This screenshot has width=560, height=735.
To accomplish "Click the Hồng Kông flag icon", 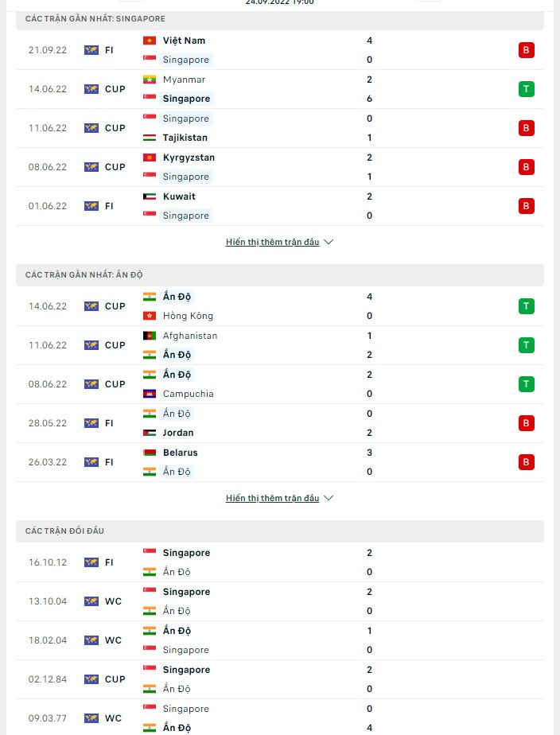I will click(150, 316).
